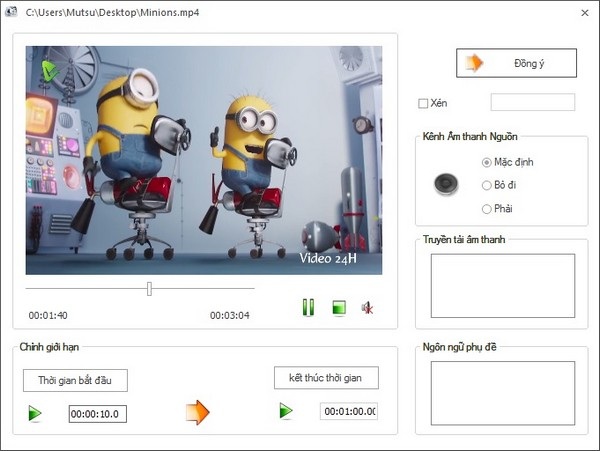
Task: Click the speaker icon in Kênh Âm thanh Nguồn
Action: point(446,184)
